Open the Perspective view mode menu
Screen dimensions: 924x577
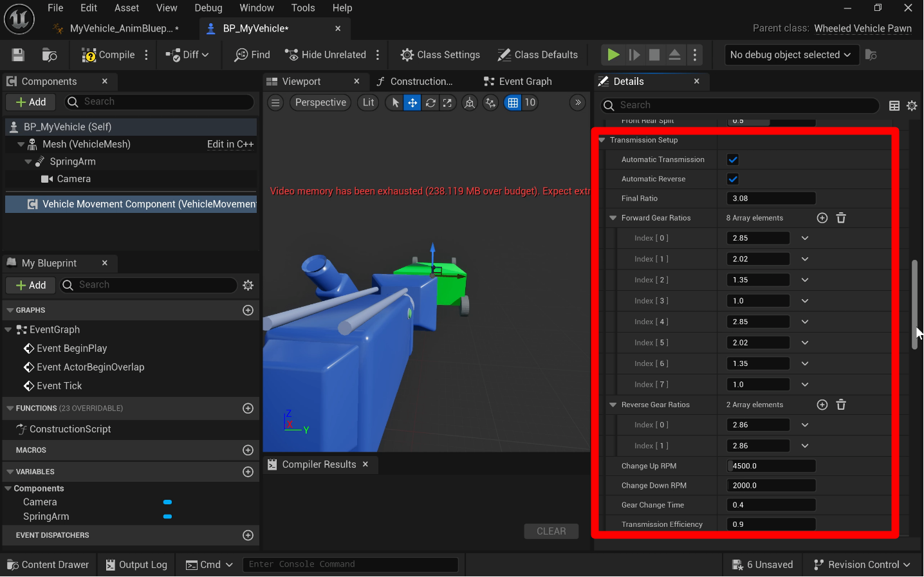point(320,103)
